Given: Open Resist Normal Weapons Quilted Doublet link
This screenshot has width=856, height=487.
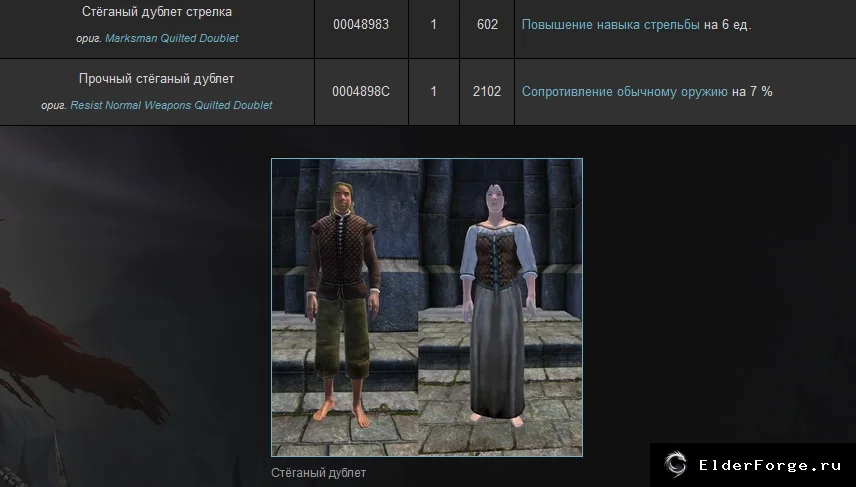Looking at the screenshot, I should pos(171,105).
